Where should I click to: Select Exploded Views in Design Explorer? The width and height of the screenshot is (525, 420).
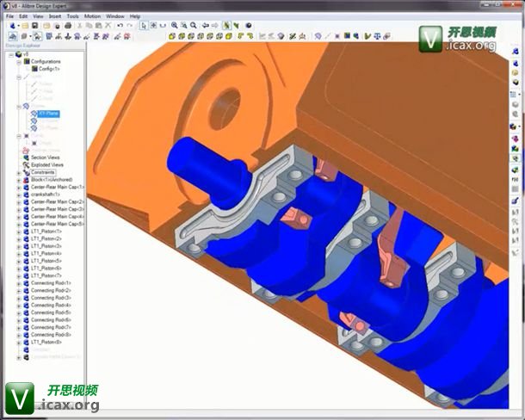coord(46,164)
